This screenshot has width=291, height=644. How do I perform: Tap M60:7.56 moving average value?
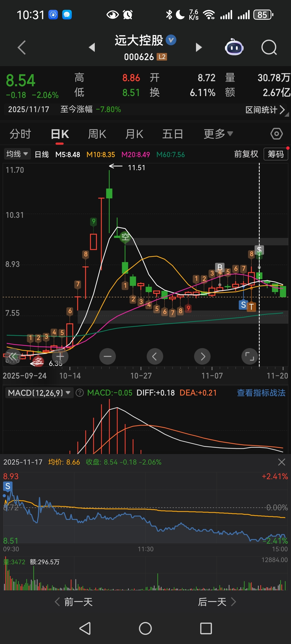pos(171,155)
